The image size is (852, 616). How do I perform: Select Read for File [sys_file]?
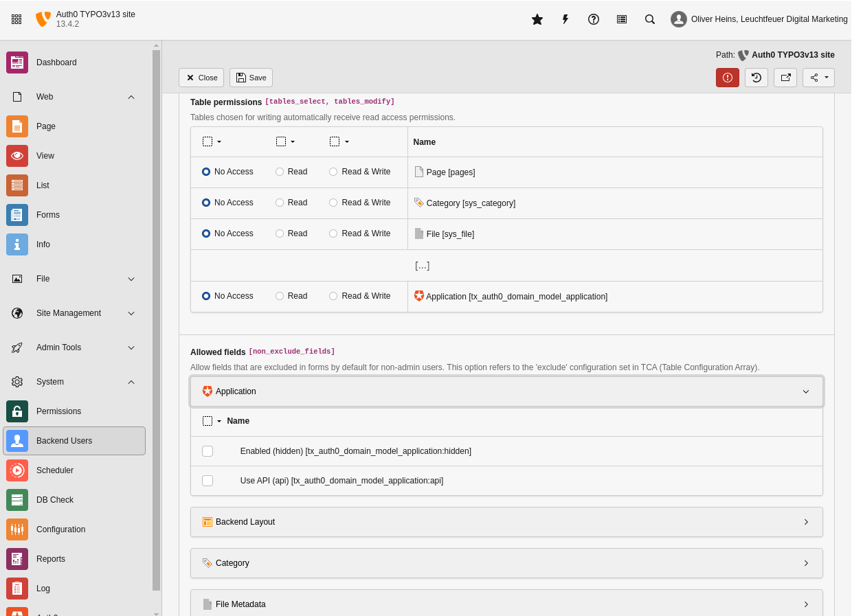(x=280, y=233)
